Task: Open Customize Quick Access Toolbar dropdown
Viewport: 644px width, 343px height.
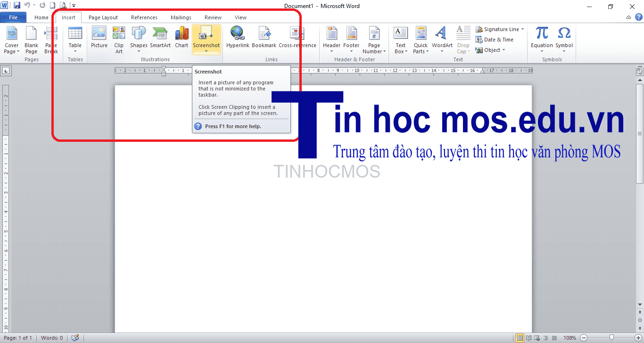Action: tap(74, 6)
